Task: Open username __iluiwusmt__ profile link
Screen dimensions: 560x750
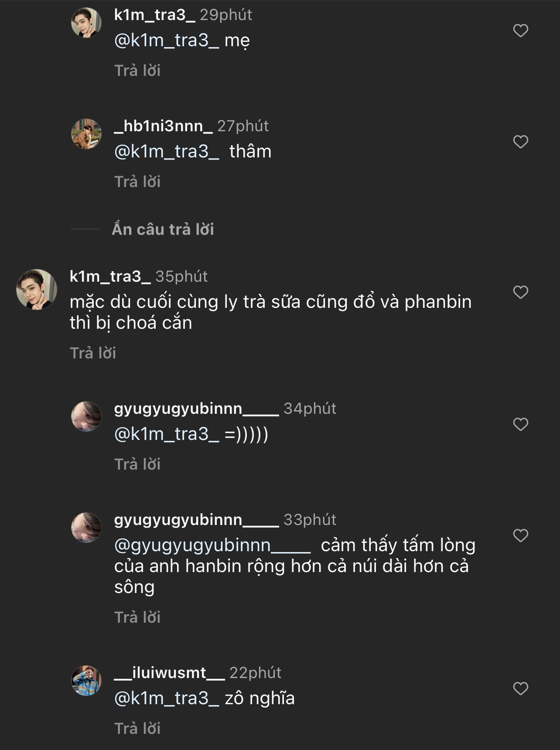Action: tap(169, 673)
